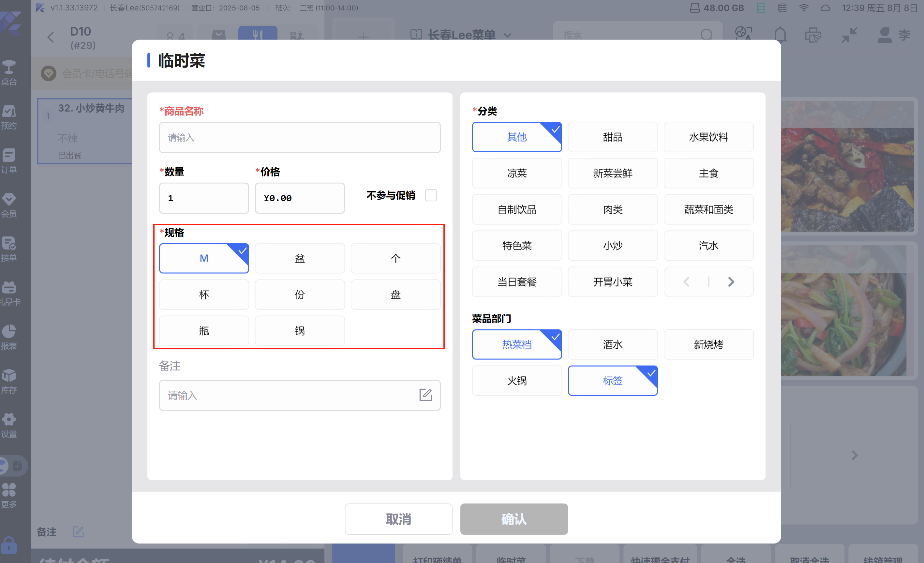Screen dimensions: 924x563
Task: Click the translate icon in top bar
Action: [744, 33]
